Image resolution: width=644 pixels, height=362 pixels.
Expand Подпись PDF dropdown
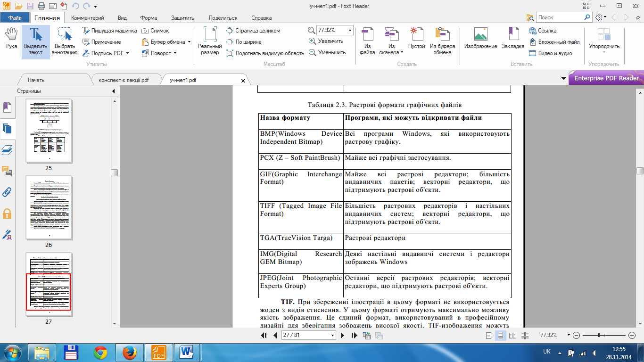pyautogui.click(x=128, y=53)
